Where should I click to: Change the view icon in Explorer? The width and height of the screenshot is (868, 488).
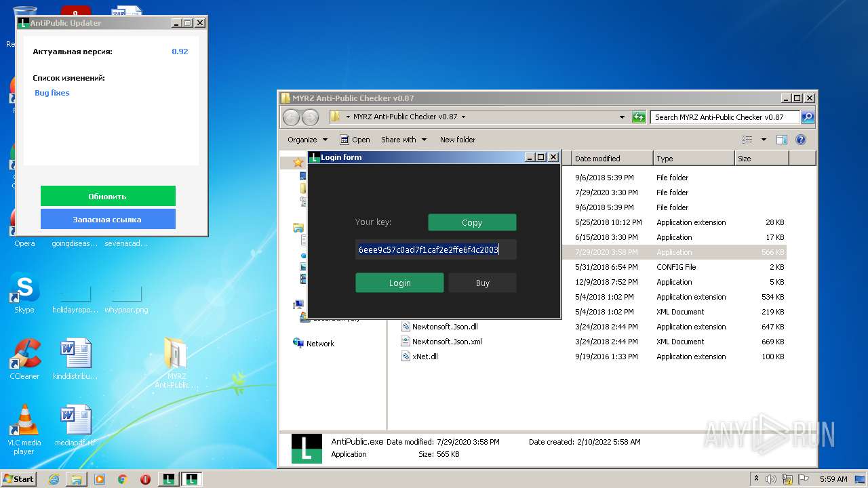click(x=747, y=140)
